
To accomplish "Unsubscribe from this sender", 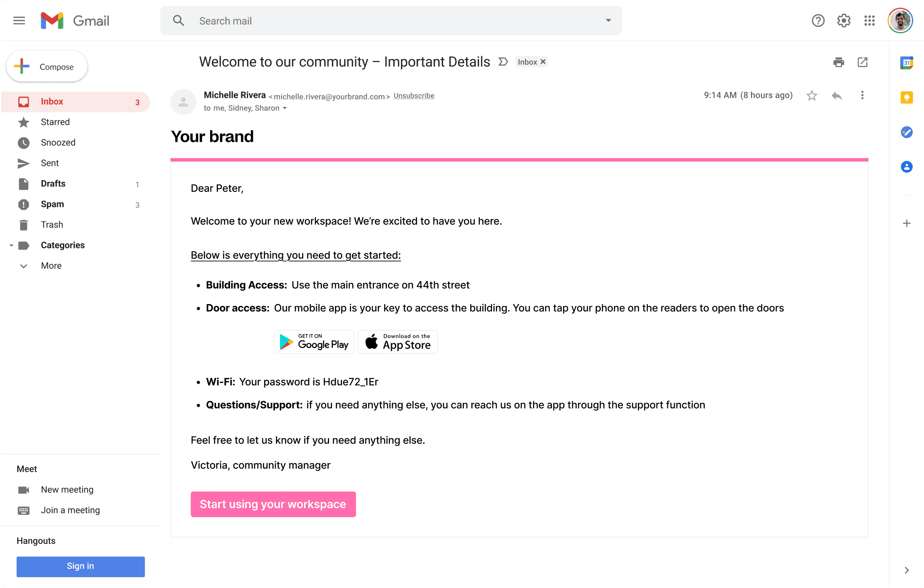I will tap(414, 95).
